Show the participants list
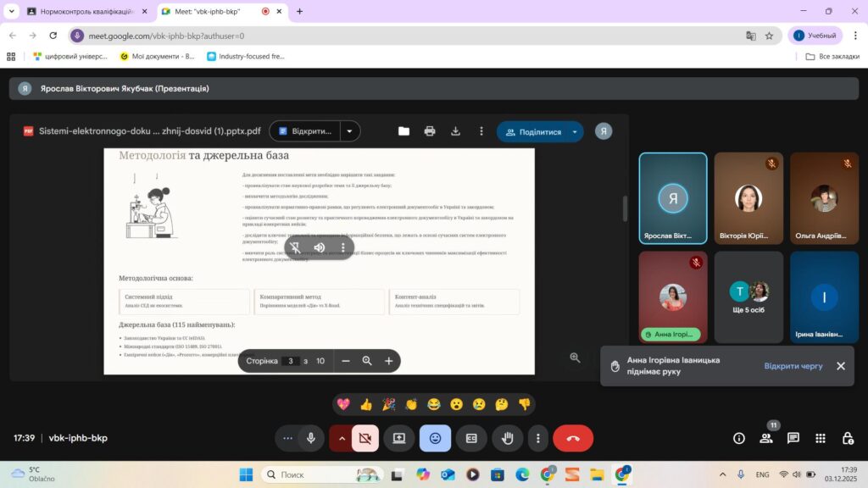The width and height of the screenshot is (868, 488). (766, 438)
